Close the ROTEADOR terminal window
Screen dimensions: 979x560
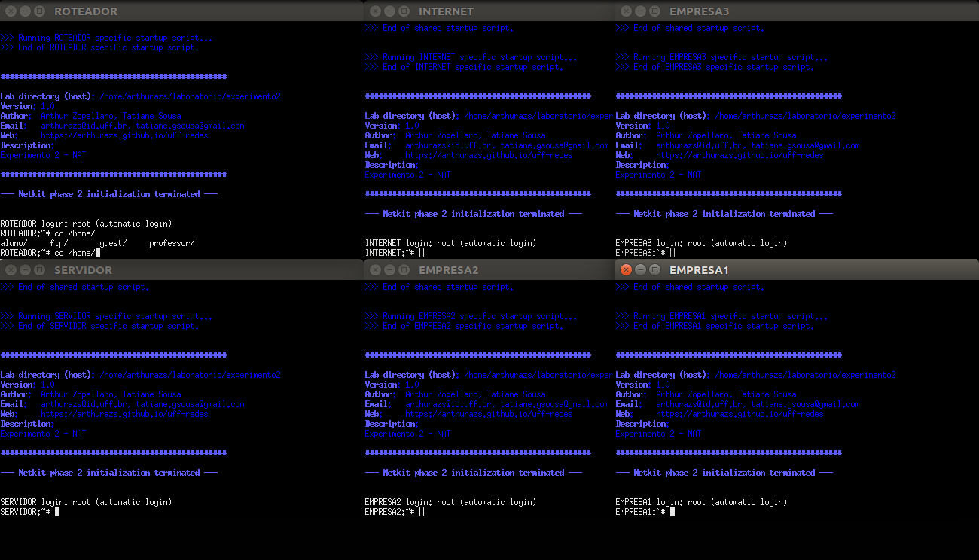(11, 11)
